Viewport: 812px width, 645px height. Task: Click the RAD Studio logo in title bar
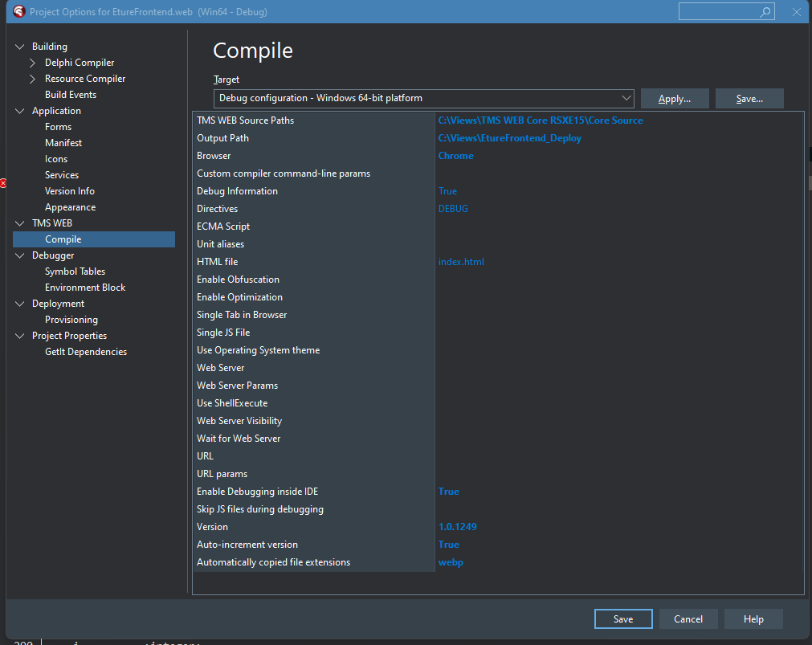[x=19, y=11]
